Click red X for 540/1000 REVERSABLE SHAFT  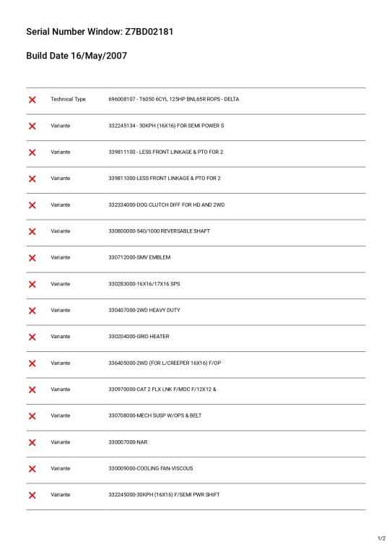(x=32, y=231)
